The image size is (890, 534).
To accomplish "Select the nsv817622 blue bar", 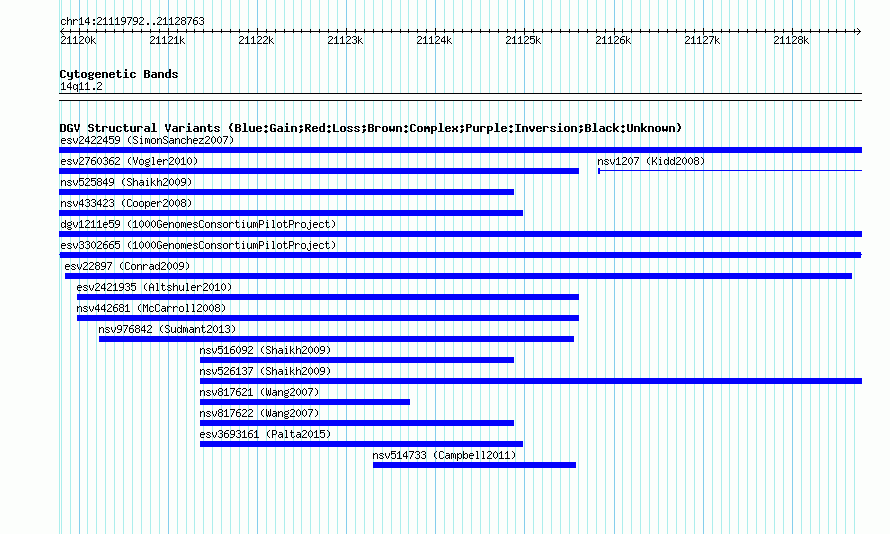I will click(356, 423).
